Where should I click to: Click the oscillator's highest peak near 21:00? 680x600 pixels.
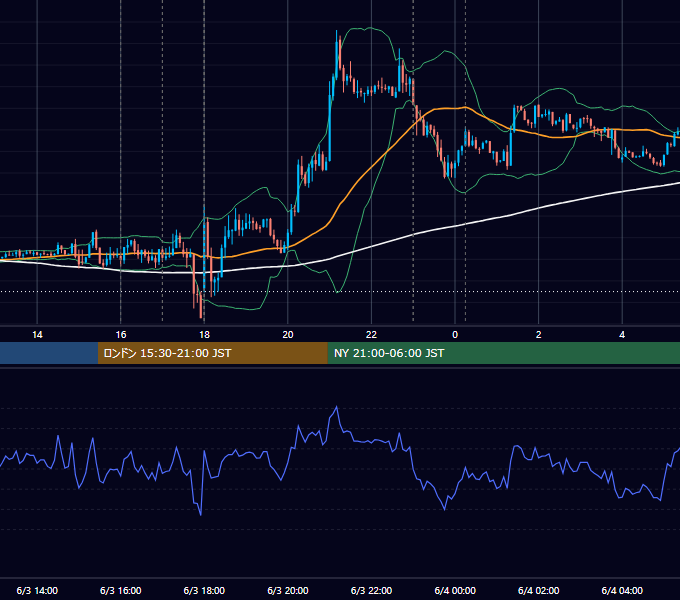(337, 407)
